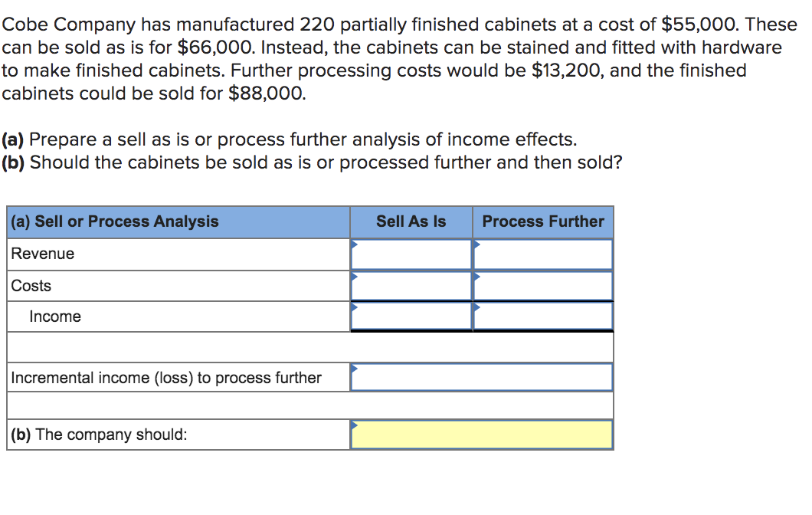Screen dimensions: 812x515
Task: Click blue triangle marker in Revenue Process Further cell
Action: (477, 244)
